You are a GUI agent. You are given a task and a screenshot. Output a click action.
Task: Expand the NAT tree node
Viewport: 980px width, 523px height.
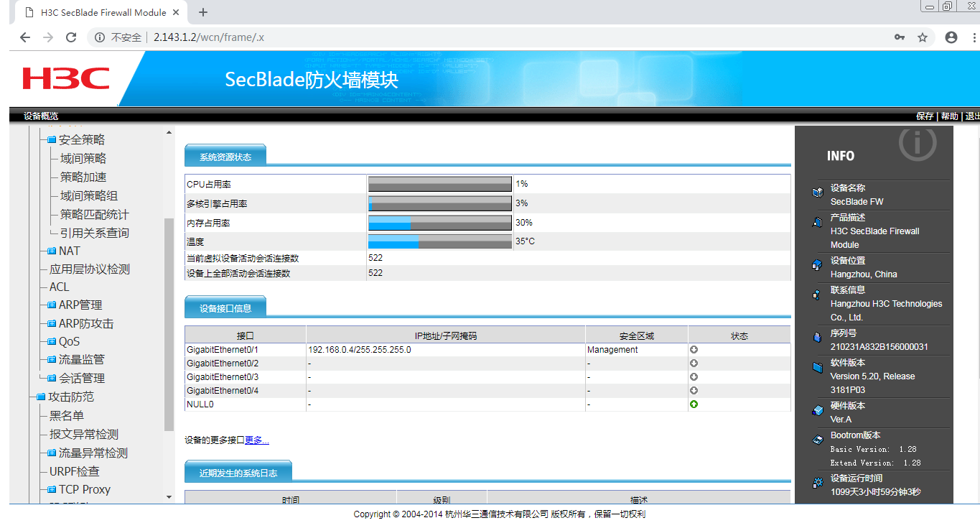[x=52, y=251]
